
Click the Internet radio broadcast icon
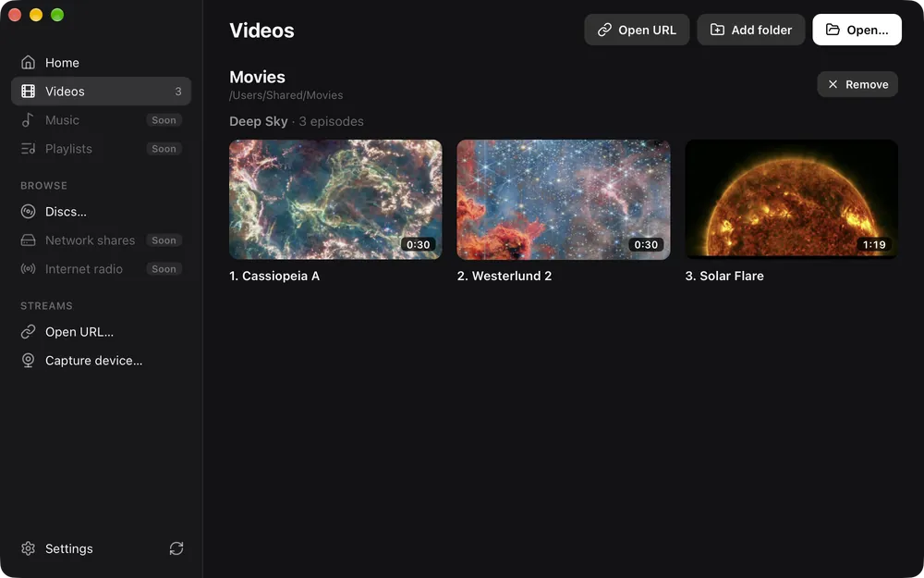point(28,269)
